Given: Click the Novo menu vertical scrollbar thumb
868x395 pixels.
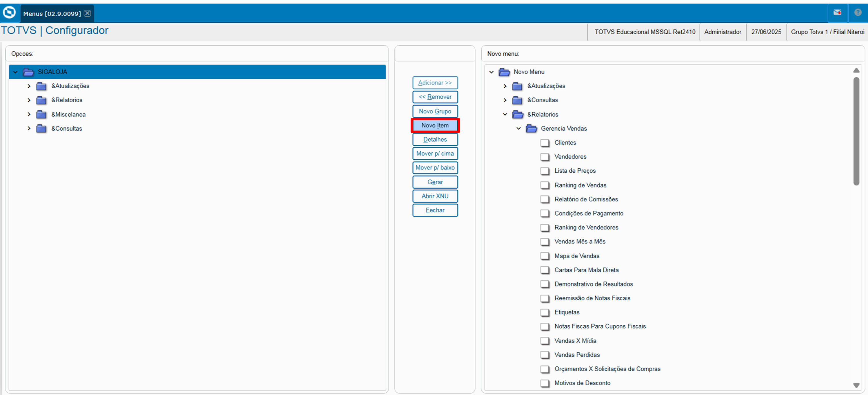Looking at the screenshot, I should click(856, 131).
